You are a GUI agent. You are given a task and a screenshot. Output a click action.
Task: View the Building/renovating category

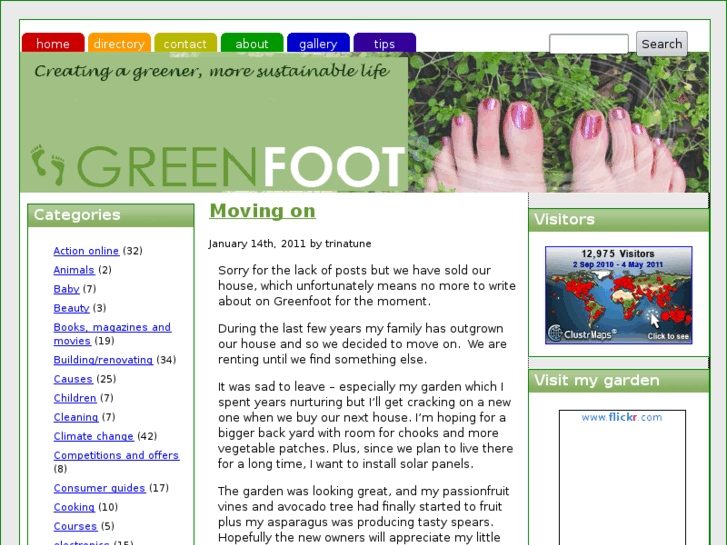pyautogui.click(x=103, y=359)
